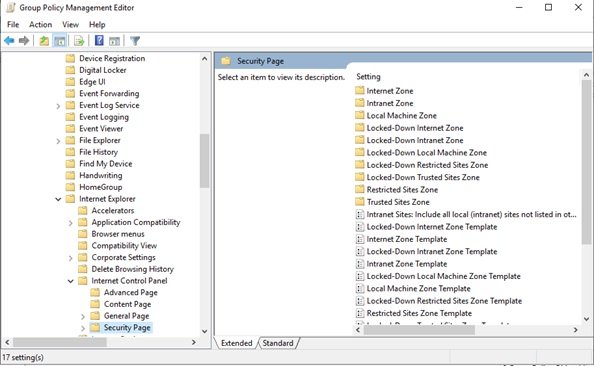Click the Forward arrow toolbar icon
Screen dimensions: 594x366
[24, 41]
